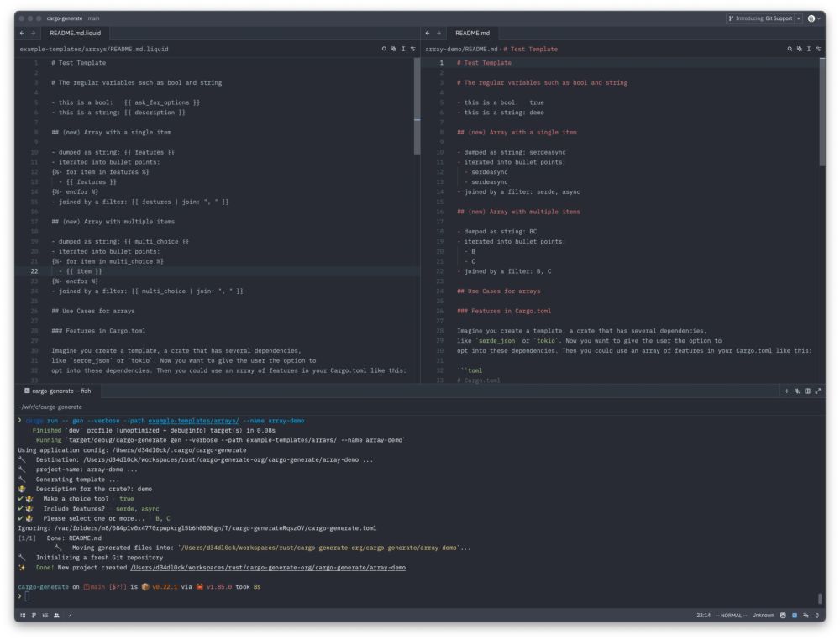The image size is (840, 640).
Task: Open inline assist in README.md.liquid pane
Action: 394,49
